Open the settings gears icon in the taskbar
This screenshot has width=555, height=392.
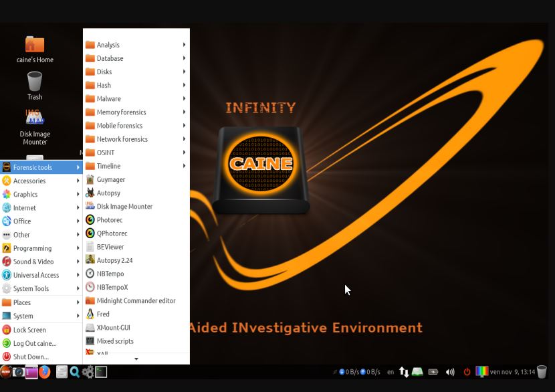pyautogui.click(x=88, y=372)
